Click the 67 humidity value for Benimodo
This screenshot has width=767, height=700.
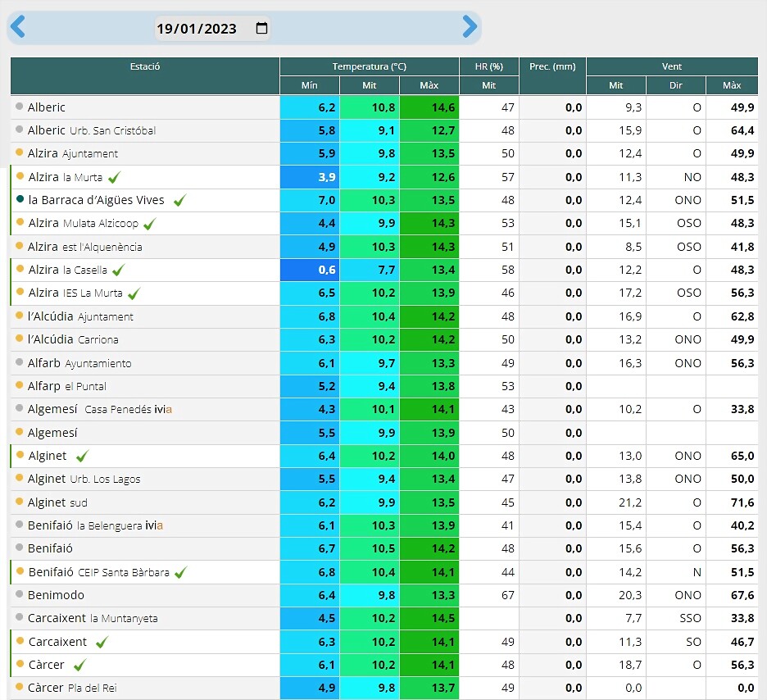(489, 595)
